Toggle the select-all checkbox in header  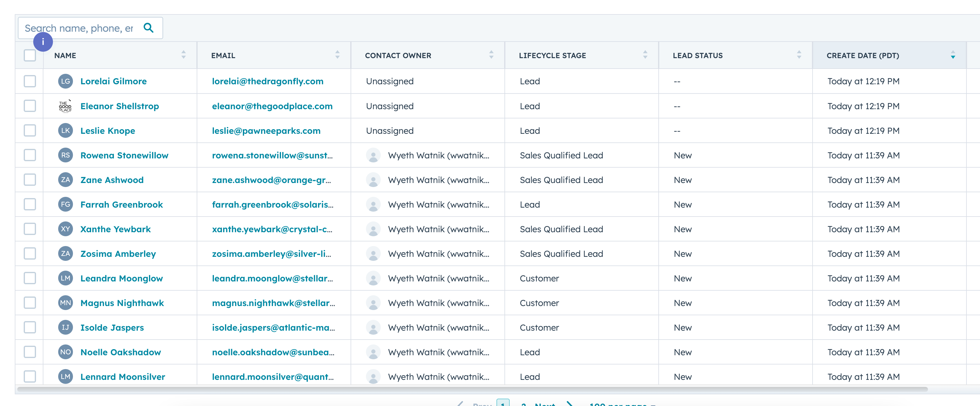coord(29,55)
